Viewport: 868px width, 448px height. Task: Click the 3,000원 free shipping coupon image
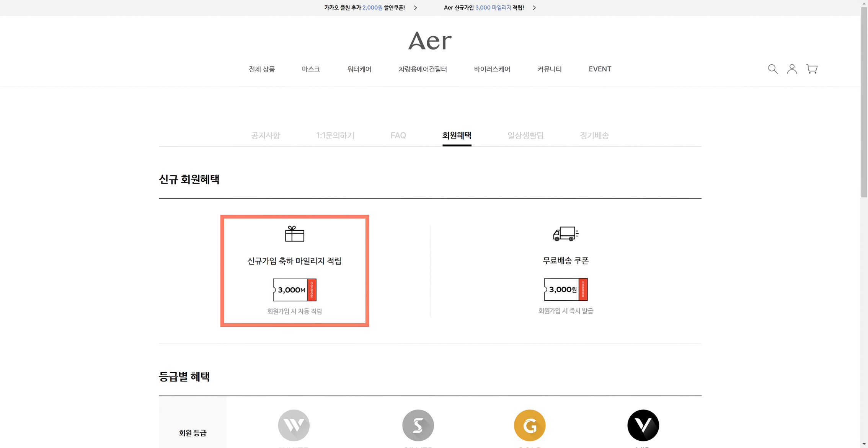tap(566, 289)
